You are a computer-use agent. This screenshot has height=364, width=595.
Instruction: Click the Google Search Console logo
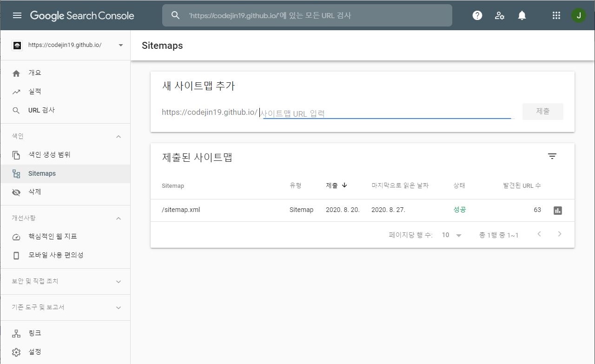tap(82, 15)
